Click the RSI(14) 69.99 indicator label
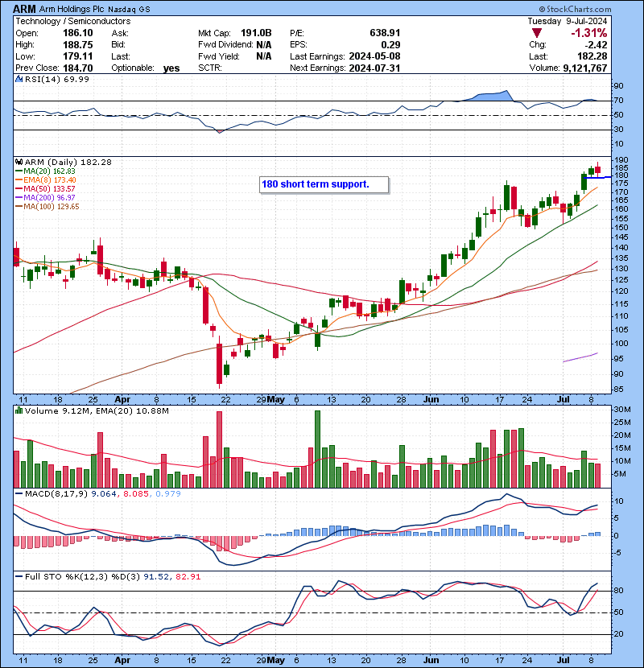The width and height of the screenshot is (644, 668). 57,79
